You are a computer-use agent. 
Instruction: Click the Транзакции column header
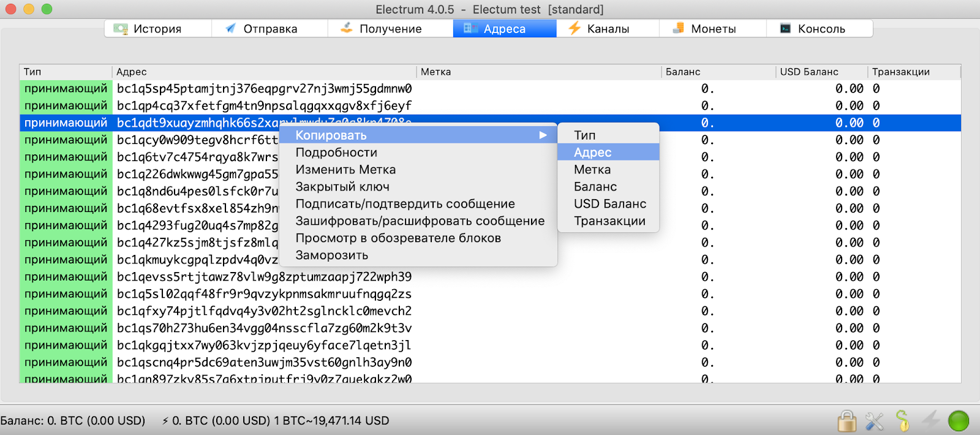[900, 72]
